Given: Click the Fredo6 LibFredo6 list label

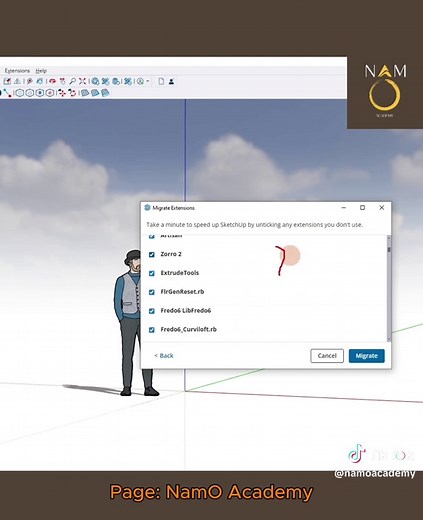Looking at the screenshot, I should [x=186, y=310].
